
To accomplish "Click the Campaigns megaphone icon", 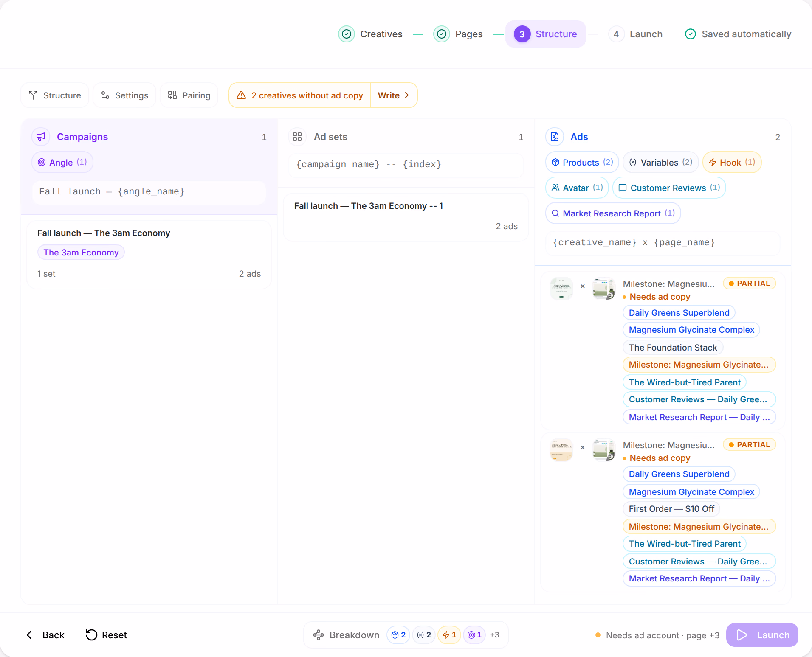I will click(x=41, y=137).
